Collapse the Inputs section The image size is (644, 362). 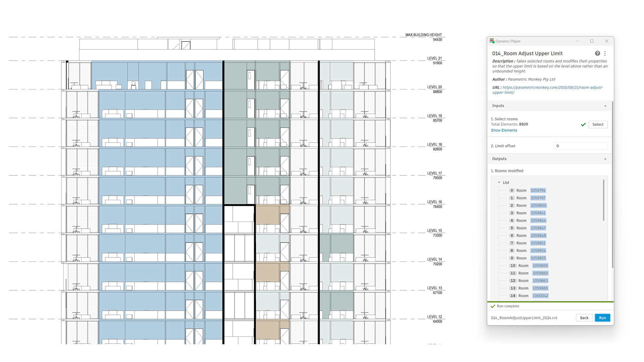tap(605, 106)
